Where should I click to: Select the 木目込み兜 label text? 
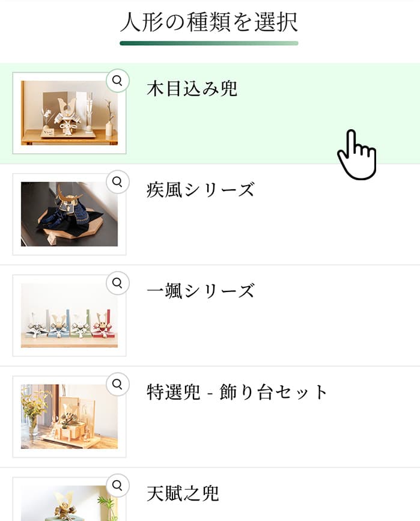[192, 89]
